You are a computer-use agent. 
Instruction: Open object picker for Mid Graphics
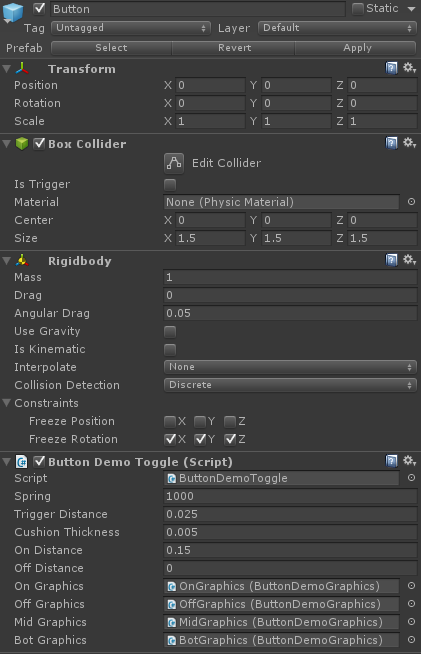coord(411,622)
